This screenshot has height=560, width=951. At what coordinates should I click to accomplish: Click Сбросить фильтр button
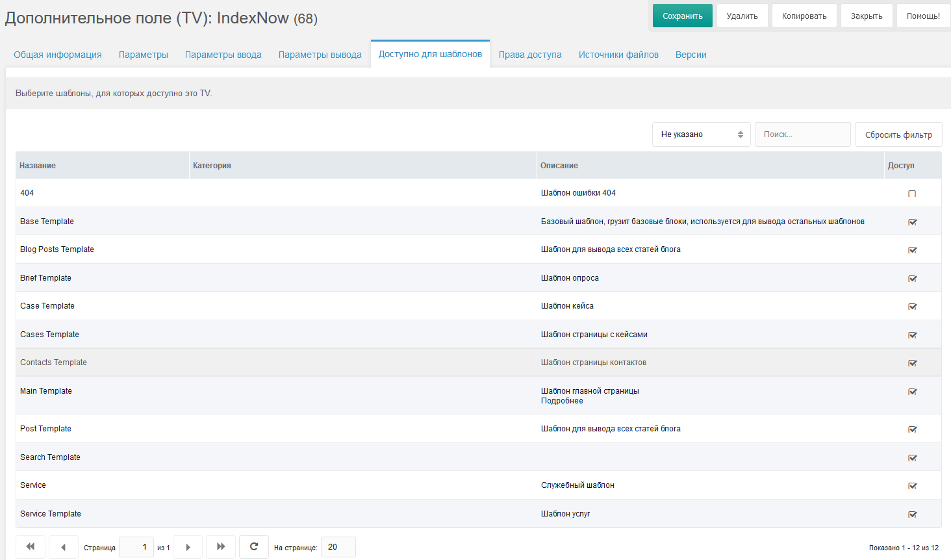(898, 134)
